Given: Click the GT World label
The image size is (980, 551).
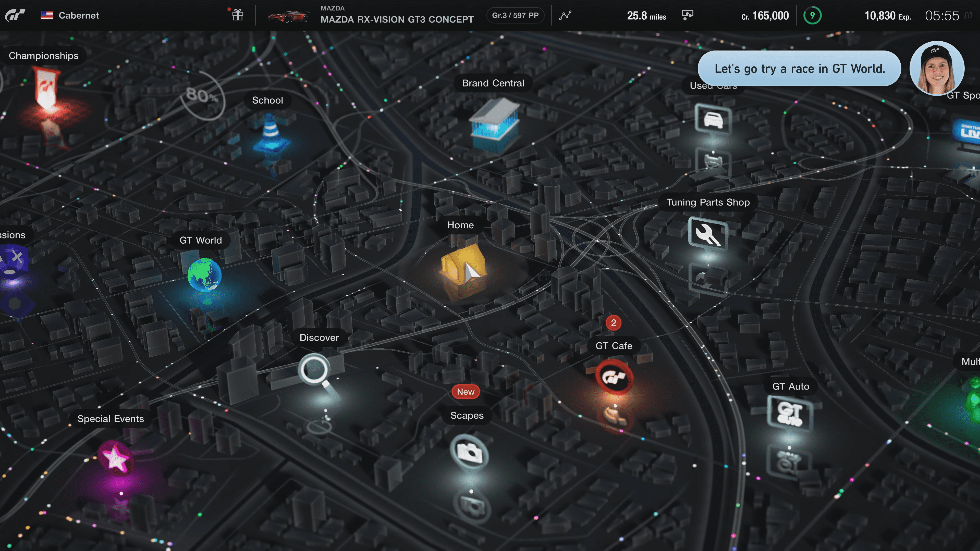Looking at the screenshot, I should pyautogui.click(x=201, y=240).
